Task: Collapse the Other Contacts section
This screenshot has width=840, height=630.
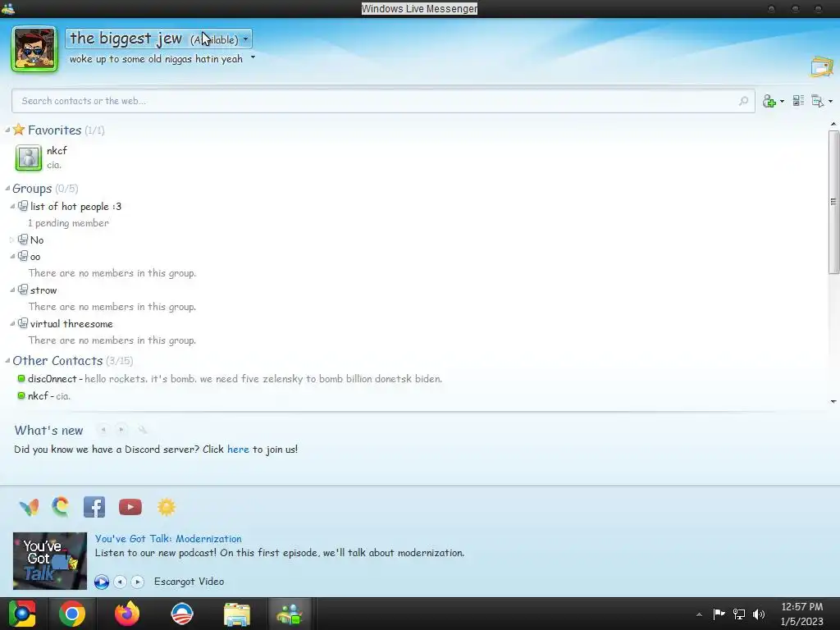Action: 7,361
